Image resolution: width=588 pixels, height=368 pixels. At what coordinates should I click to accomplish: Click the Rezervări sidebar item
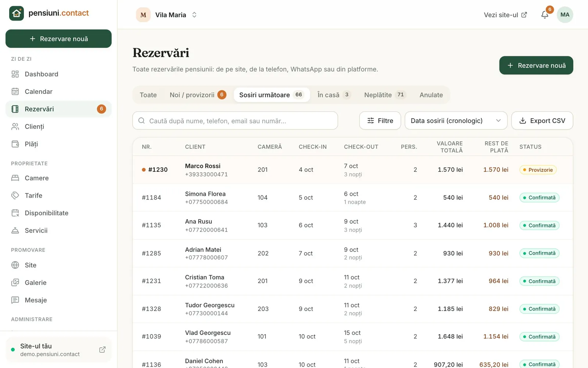[58, 109]
